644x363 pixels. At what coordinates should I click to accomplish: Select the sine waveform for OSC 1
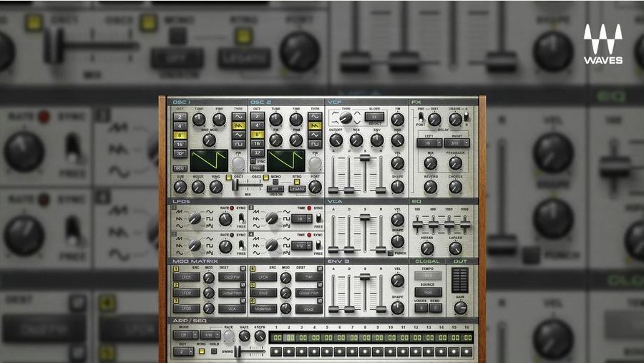(x=238, y=117)
